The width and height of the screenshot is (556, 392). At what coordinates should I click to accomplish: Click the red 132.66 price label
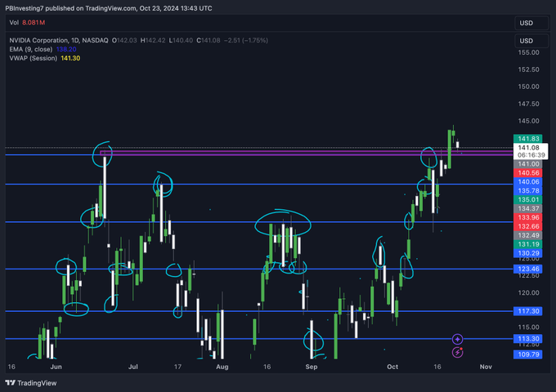[527, 226]
